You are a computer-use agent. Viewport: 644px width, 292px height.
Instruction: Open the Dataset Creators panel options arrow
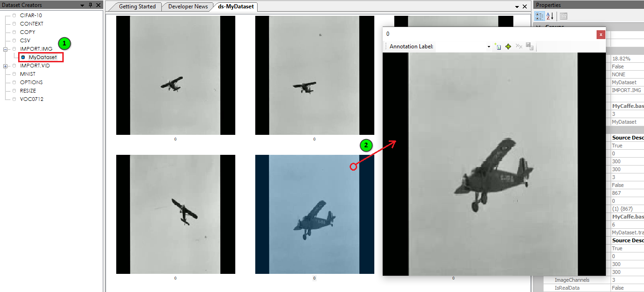click(x=82, y=5)
